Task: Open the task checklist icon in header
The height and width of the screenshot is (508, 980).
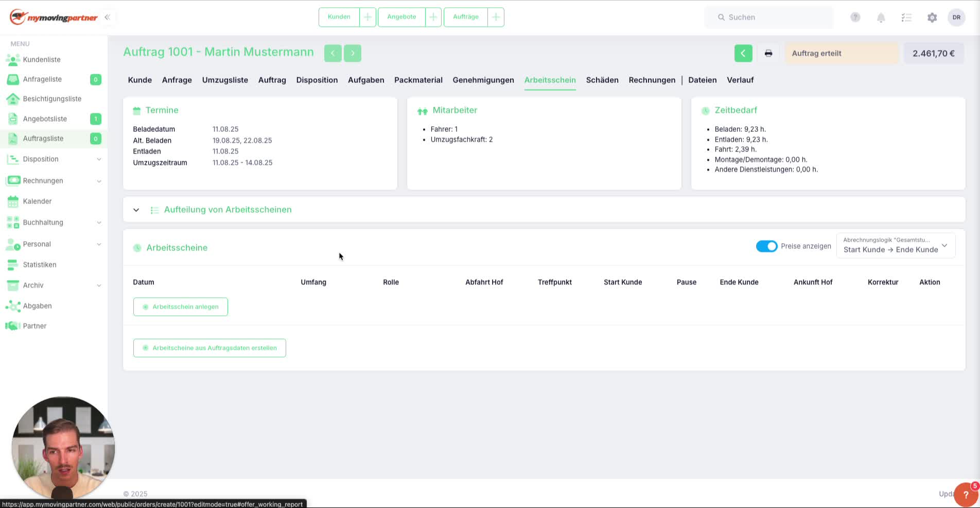Action: click(x=906, y=18)
